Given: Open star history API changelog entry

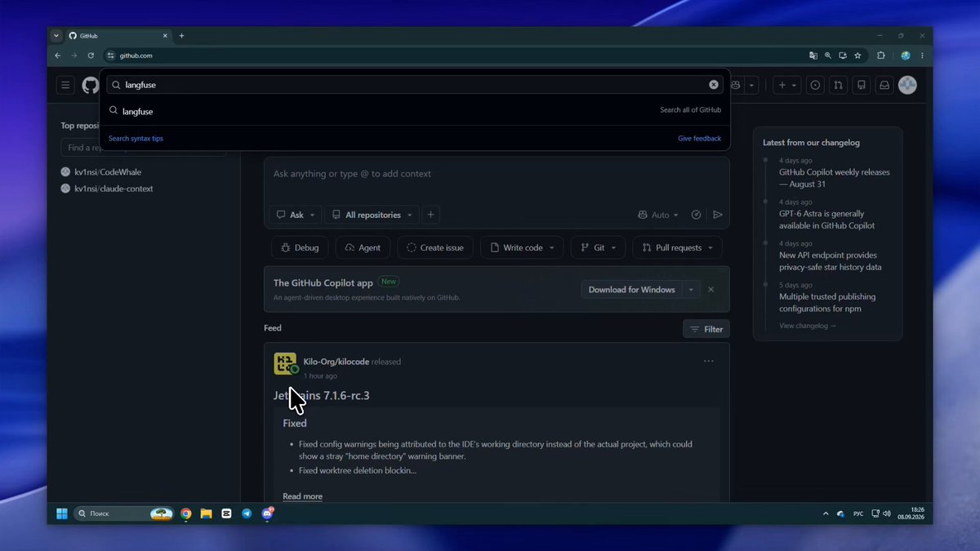Looking at the screenshot, I should (x=830, y=261).
